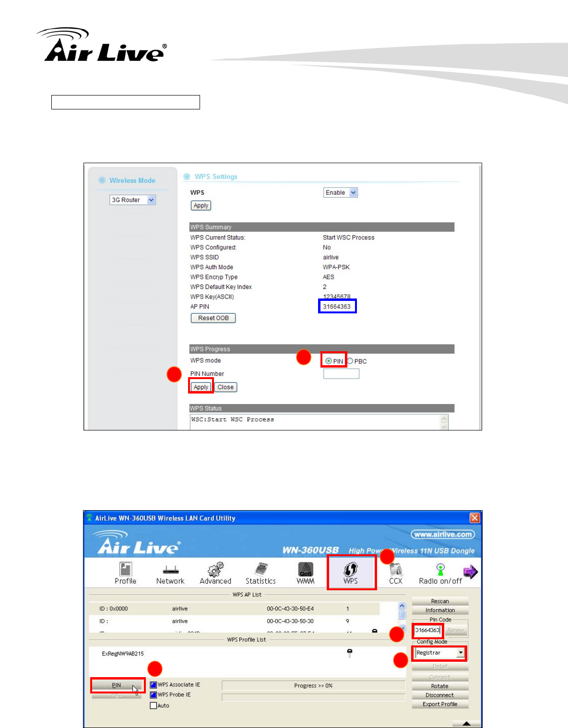Viewport: 568px width, 728px height.
Task: Open the 3G Router wireless mode dropdown
Action: coord(133,200)
